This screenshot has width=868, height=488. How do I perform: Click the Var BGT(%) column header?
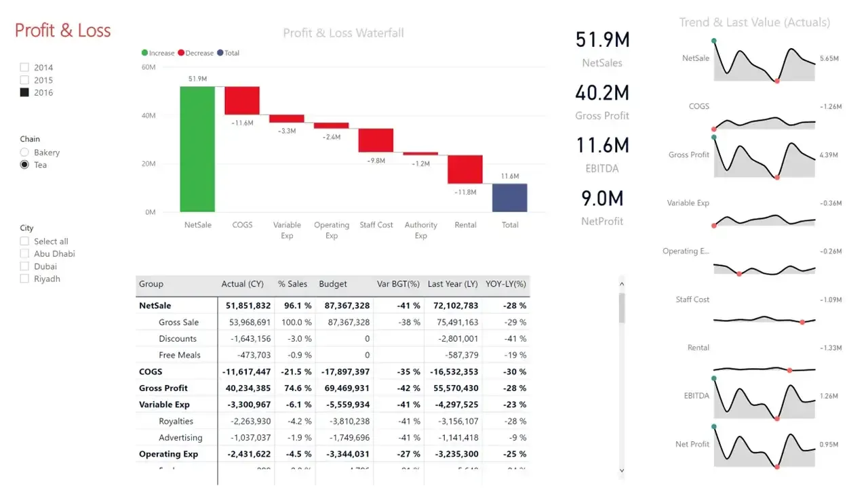[x=398, y=284]
